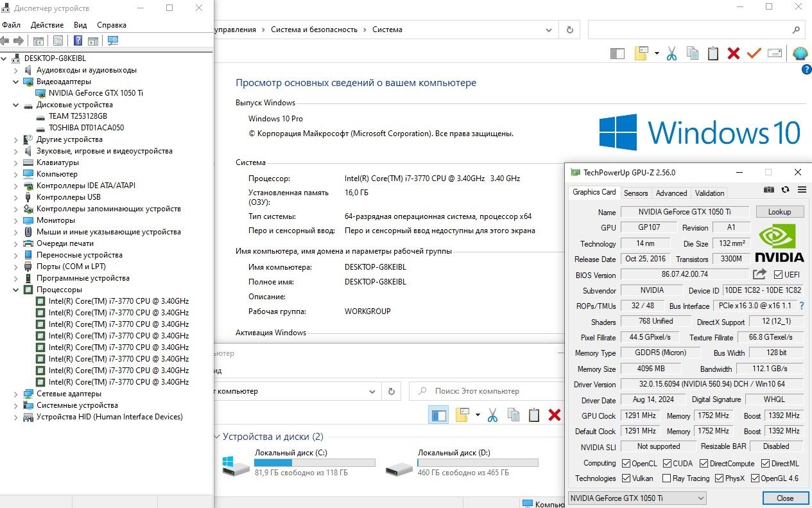Open the Действие menu
812x508 pixels.
(x=47, y=25)
